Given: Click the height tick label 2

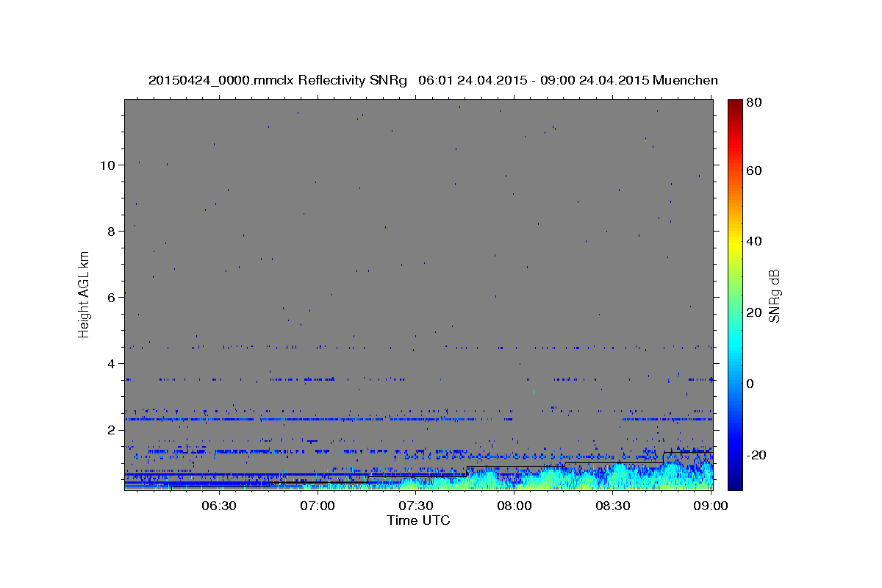Looking at the screenshot, I should point(111,430).
